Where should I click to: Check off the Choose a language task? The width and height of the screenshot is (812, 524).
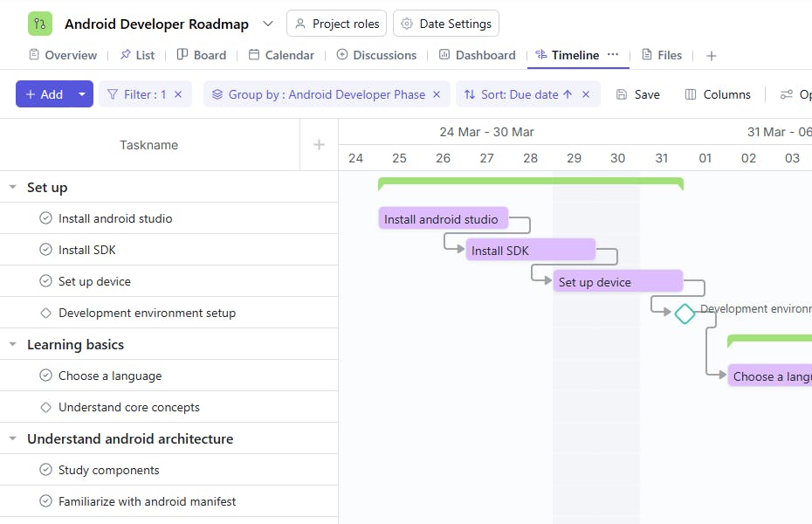46,376
